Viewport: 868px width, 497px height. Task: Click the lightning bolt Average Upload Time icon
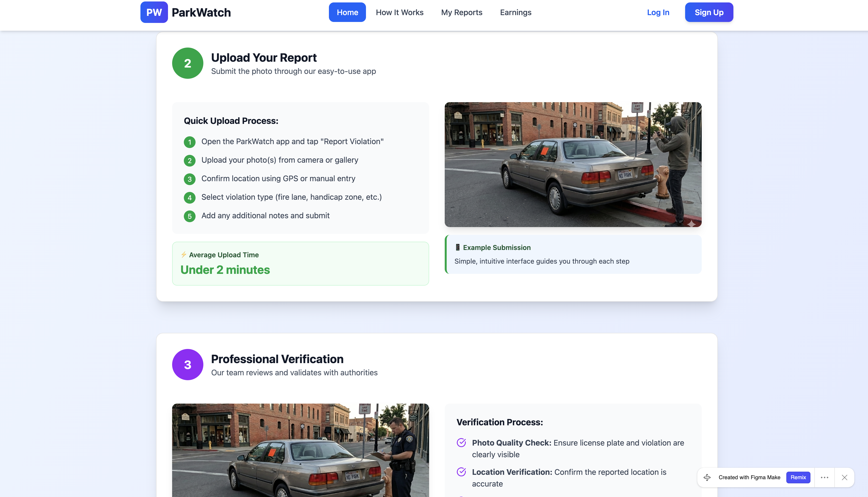point(184,255)
